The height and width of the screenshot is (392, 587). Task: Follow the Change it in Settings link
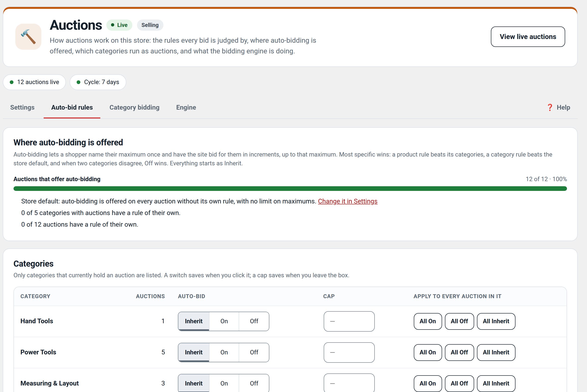click(348, 201)
